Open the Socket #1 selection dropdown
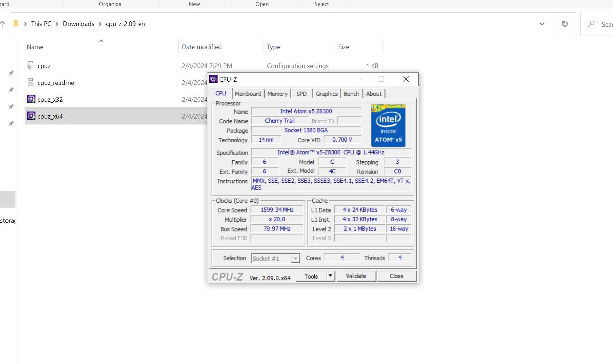 click(x=295, y=258)
